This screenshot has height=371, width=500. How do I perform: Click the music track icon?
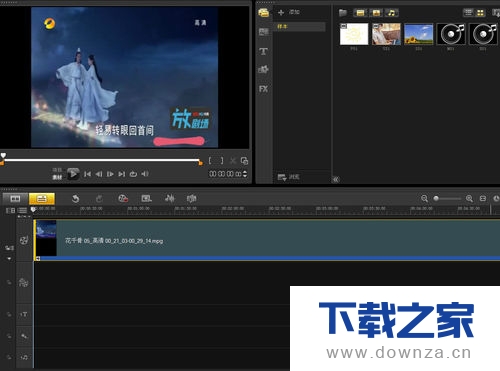pos(24,357)
